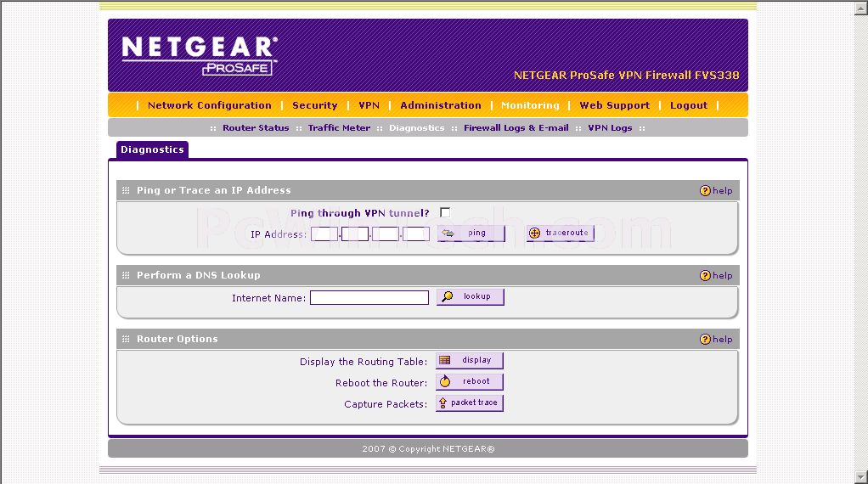Open the VPN menu
Viewport: 868px width, 484px height.
369,105
